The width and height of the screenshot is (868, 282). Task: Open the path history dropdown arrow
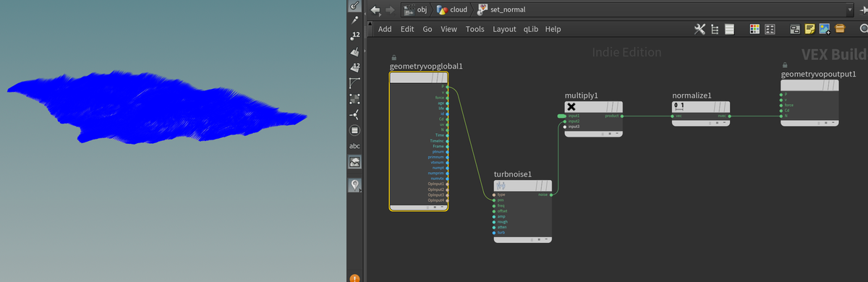(x=849, y=10)
